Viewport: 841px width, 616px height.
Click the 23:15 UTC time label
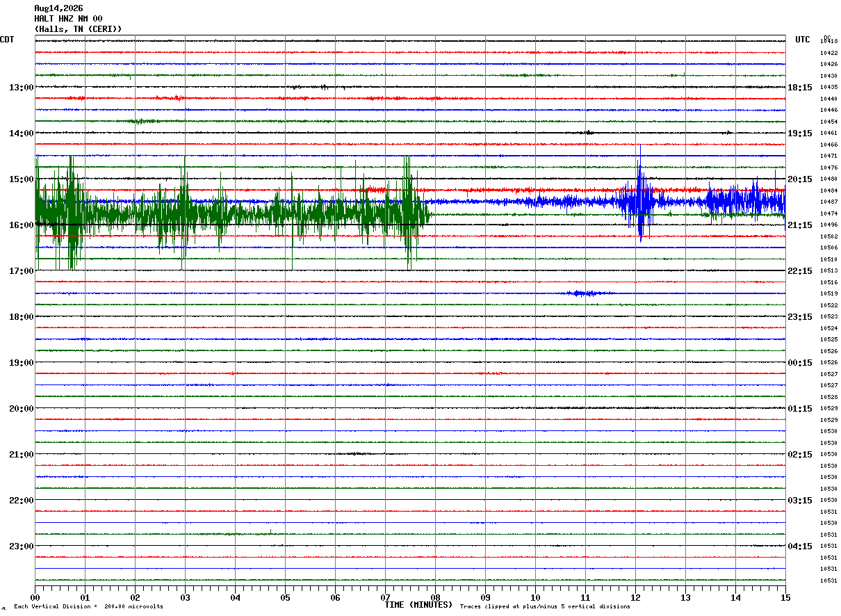coord(799,317)
